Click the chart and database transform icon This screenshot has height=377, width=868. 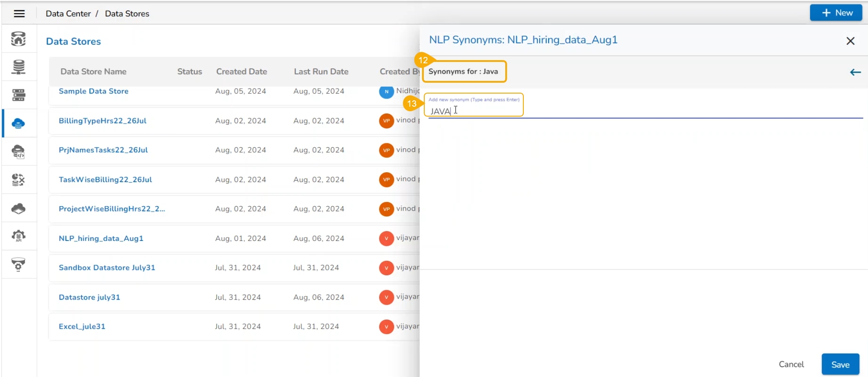[19, 180]
